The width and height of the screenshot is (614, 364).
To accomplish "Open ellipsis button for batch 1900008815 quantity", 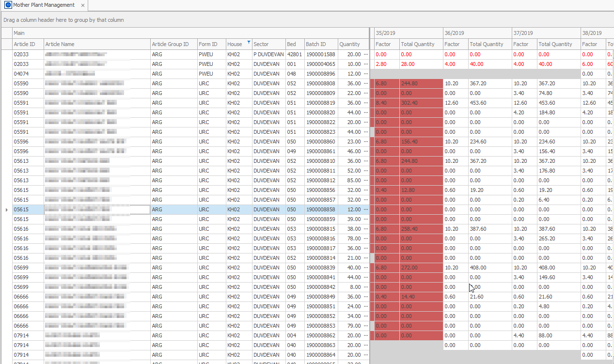I will click(x=366, y=229).
